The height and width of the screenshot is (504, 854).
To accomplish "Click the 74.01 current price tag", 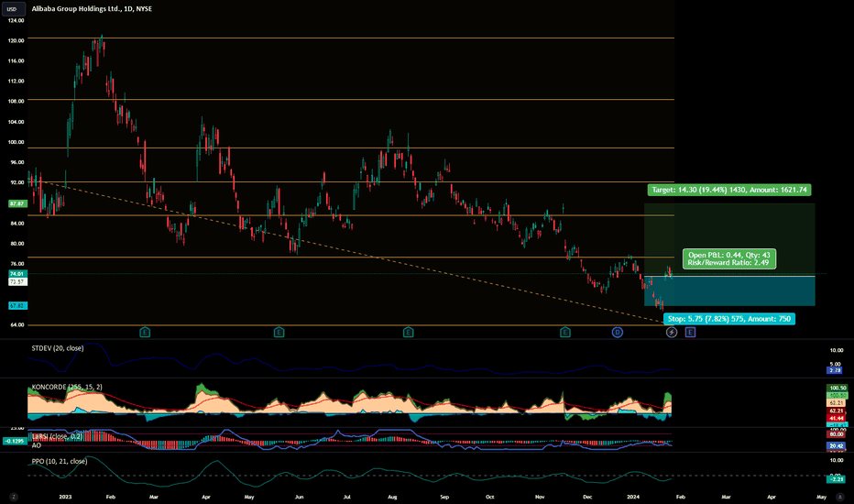I will (x=16, y=273).
